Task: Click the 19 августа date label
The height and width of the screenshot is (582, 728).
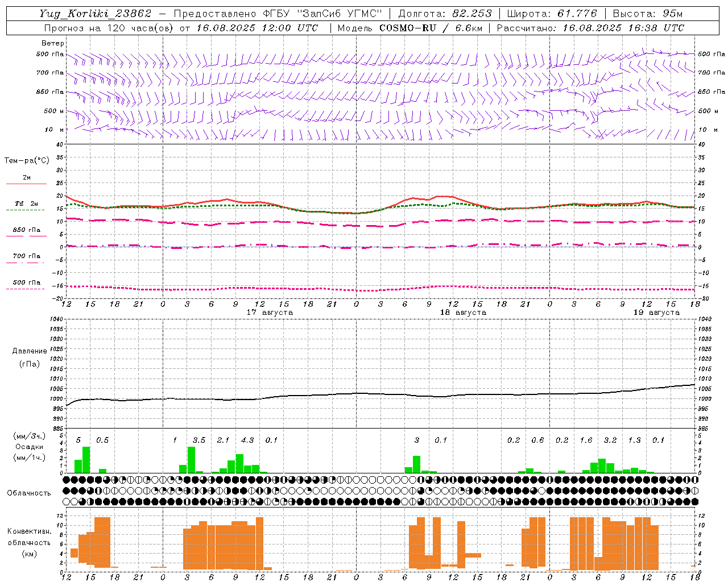Action: click(x=656, y=313)
